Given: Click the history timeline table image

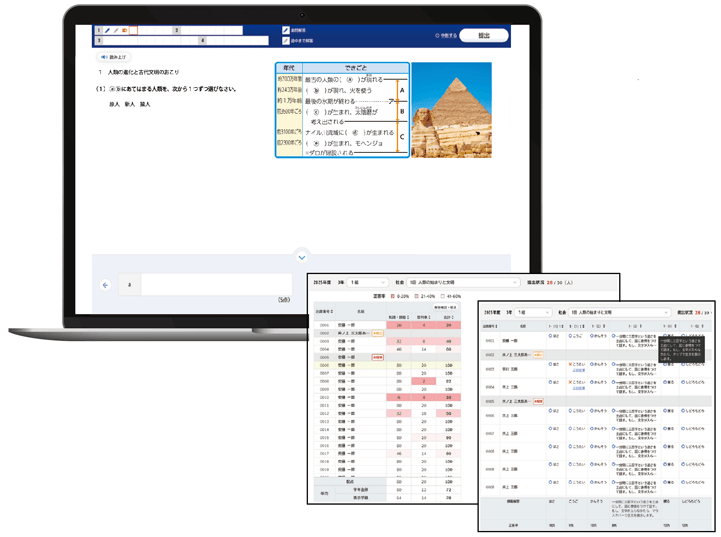Looking at the screenshot, I should (x=341, y=109).
